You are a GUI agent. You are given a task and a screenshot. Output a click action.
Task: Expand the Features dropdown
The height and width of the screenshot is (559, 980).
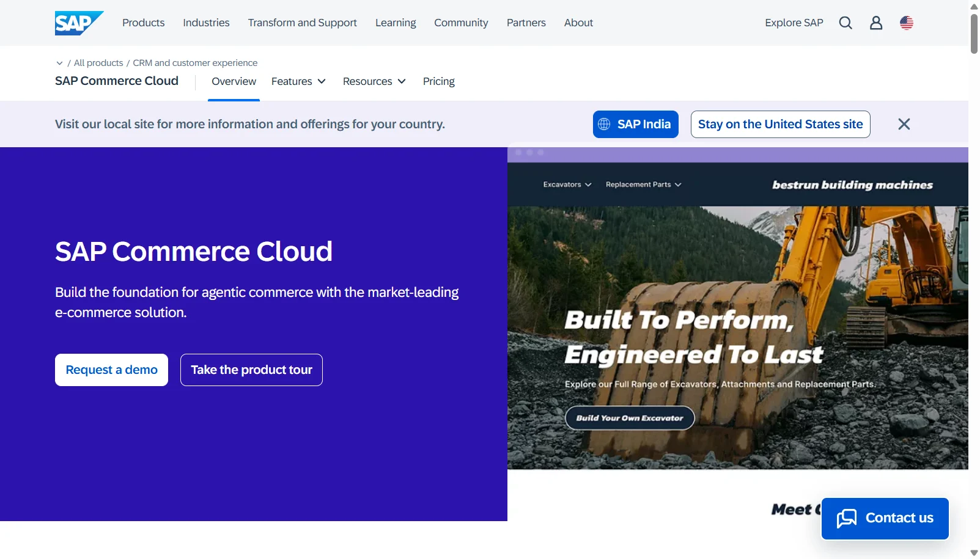coord(298,81)
